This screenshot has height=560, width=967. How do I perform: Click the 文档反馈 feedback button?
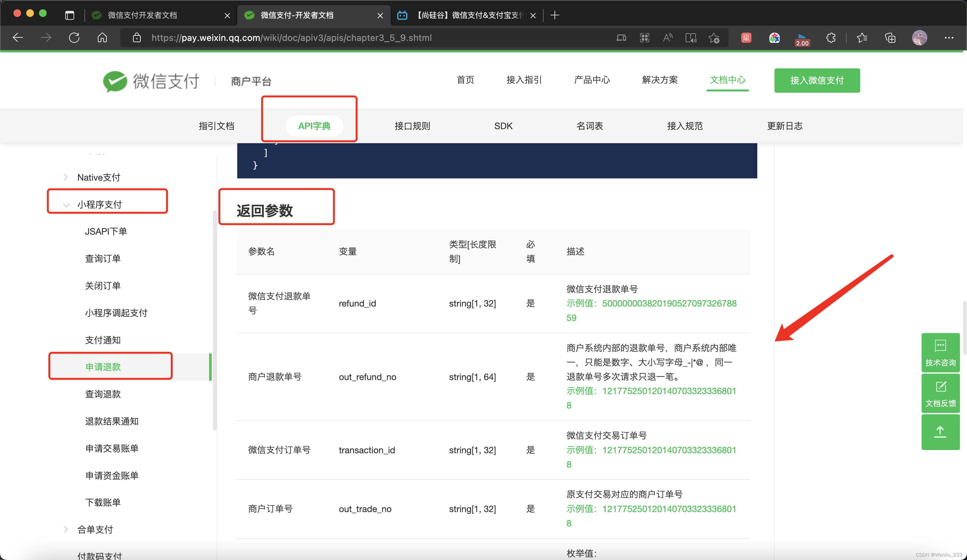coord(940,393)
